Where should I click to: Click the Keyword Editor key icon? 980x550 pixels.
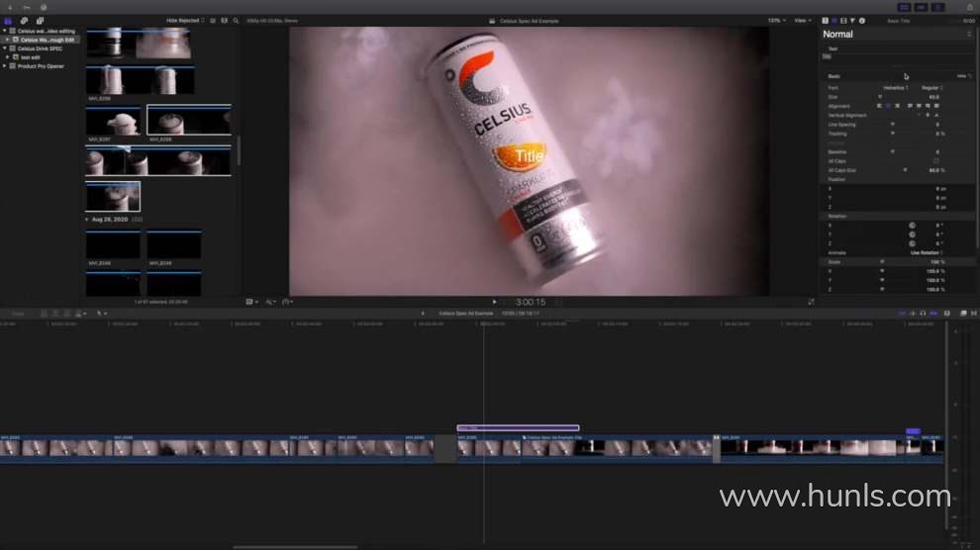click(27, 7)
